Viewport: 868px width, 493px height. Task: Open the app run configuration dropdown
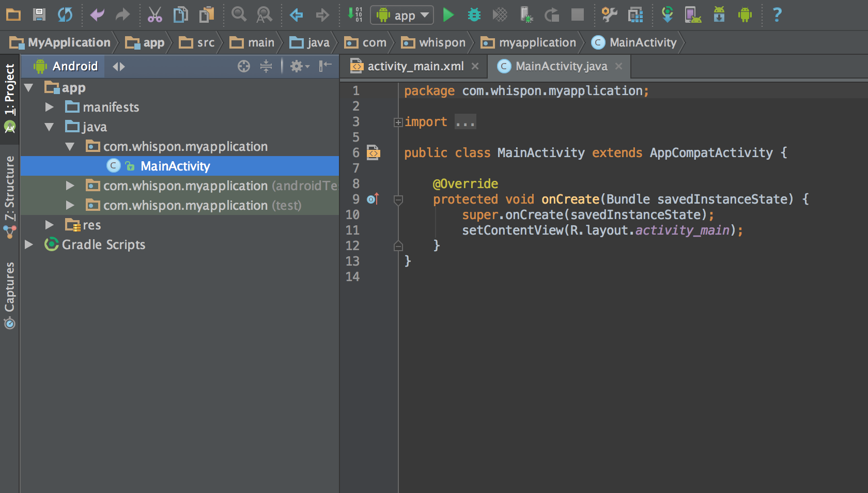coord(401,15)
